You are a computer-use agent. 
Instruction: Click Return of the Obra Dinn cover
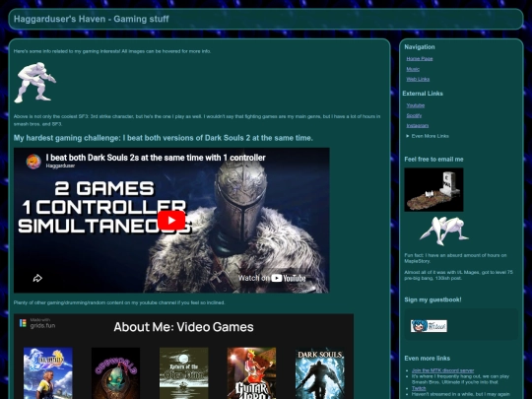point(183,372)
